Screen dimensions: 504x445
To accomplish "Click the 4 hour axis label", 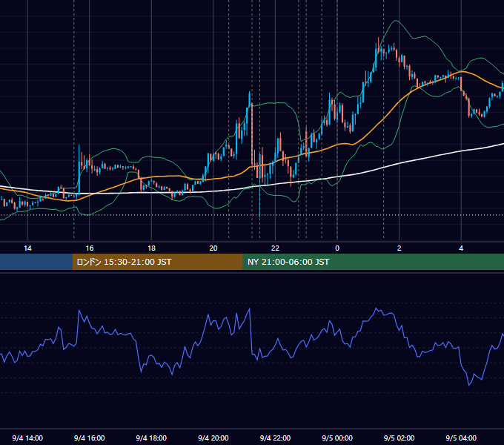I will click(461, 248).
